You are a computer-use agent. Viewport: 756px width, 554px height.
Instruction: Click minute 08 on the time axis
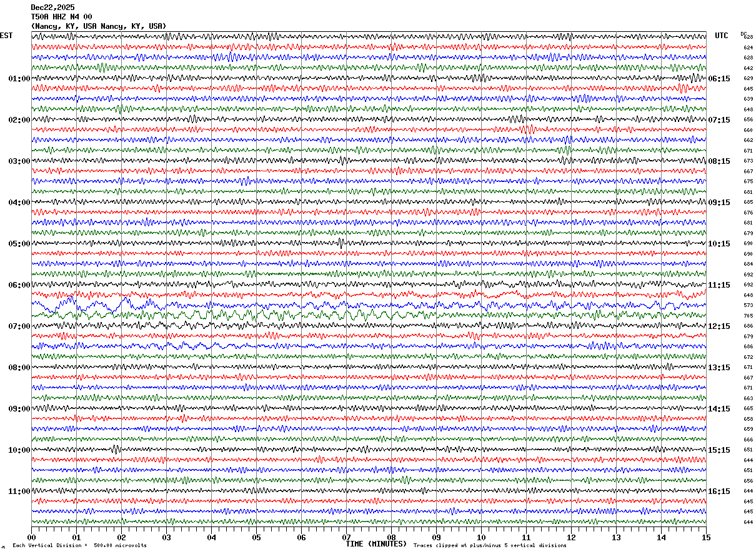(391, 537)
